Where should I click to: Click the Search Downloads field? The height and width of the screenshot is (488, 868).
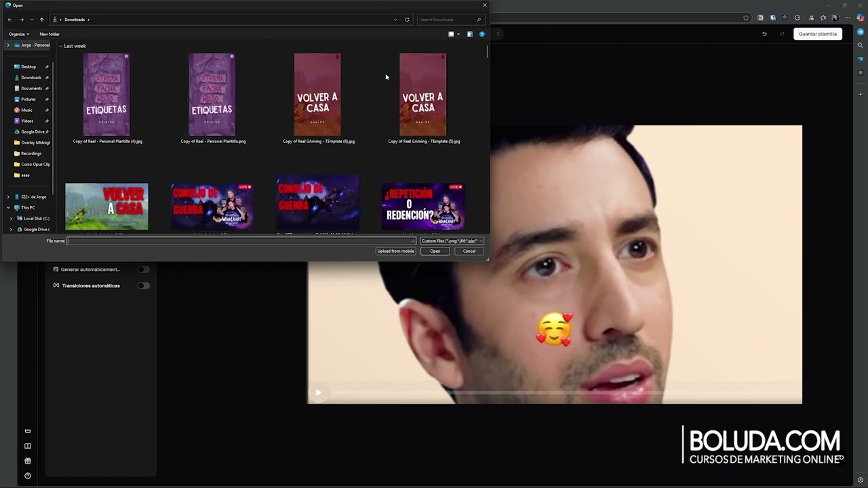tap(450, 20)
